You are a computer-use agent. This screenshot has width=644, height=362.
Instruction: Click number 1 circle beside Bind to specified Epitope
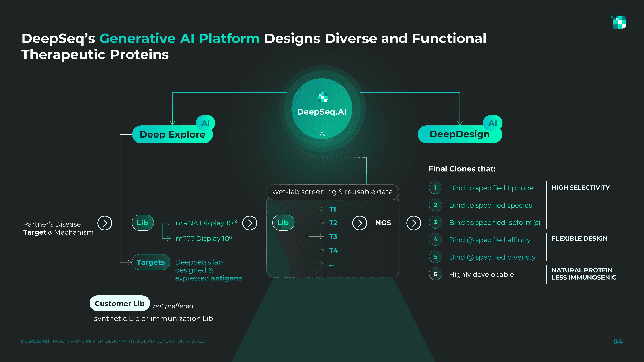pos(435,187)
